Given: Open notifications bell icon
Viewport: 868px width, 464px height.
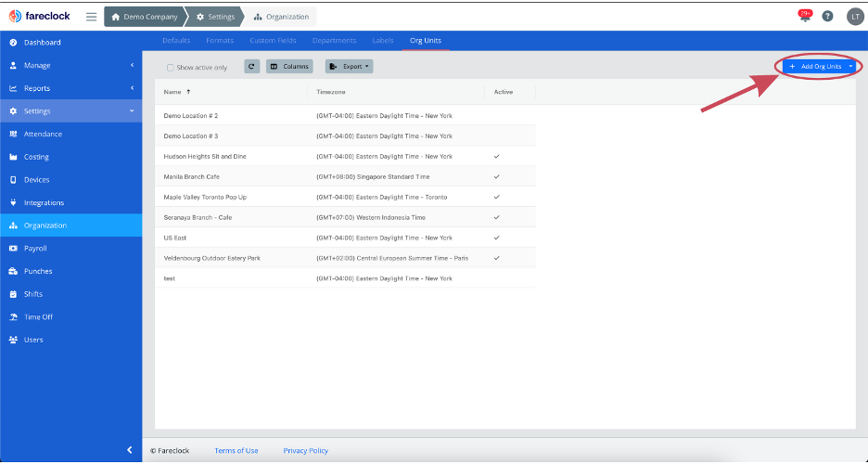Looking at the screenshot, I should click(805, 16).
